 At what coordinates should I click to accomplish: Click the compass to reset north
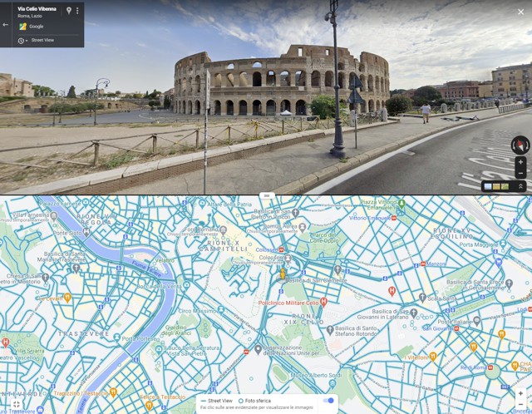[x=520, y=145]
